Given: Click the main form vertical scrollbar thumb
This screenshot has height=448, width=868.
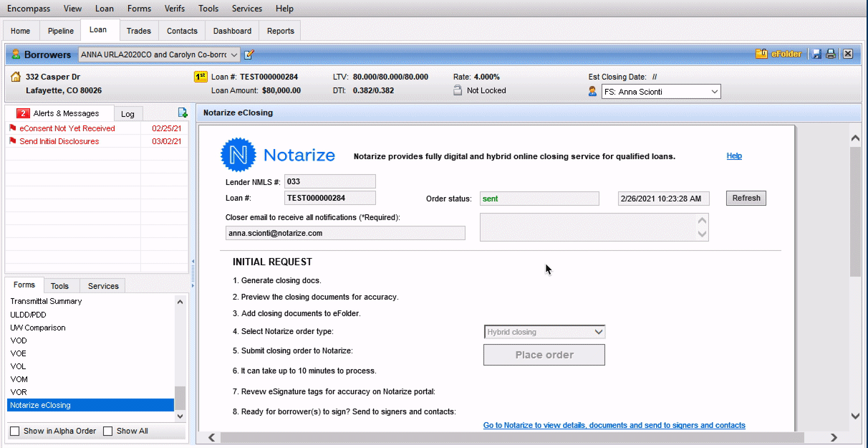Looking at the screenshot, I should [x=855, y=211].
